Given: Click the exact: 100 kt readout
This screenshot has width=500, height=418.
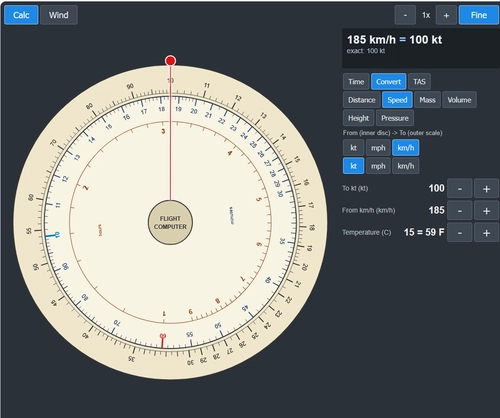Looking at the screenshot, I should point(366,51).
